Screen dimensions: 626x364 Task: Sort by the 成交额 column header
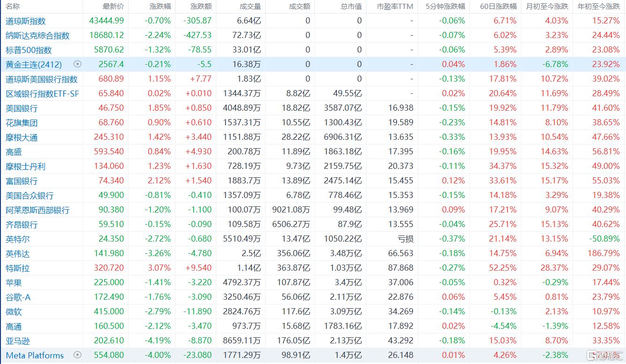[299, 6]
